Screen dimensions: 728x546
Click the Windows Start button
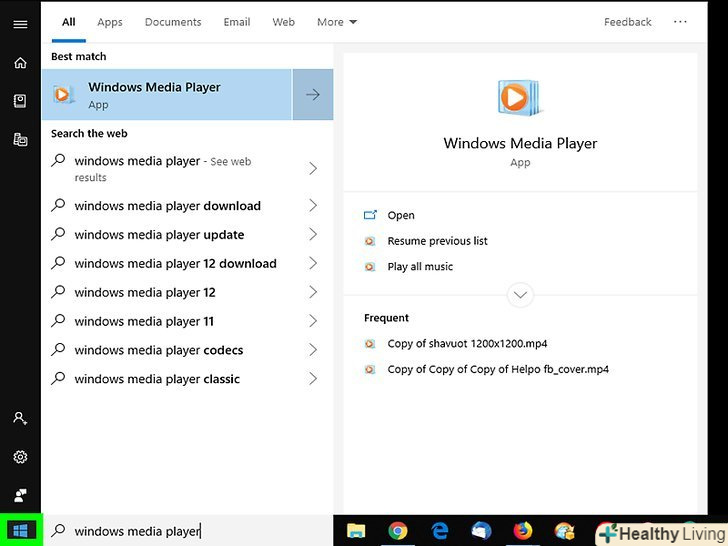click(20, 530)
